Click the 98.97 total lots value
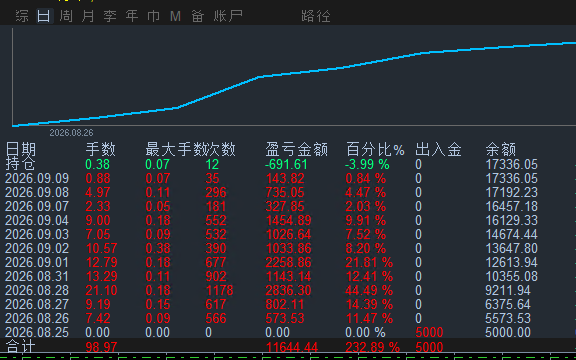This screenshot has height=360, width=576. (101, 347)
